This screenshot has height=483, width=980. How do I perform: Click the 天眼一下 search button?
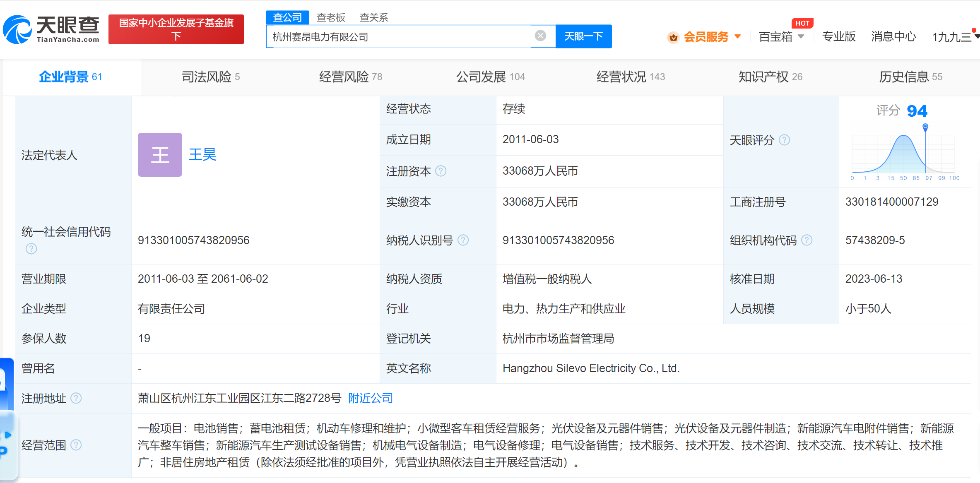(x=583, y=36)
